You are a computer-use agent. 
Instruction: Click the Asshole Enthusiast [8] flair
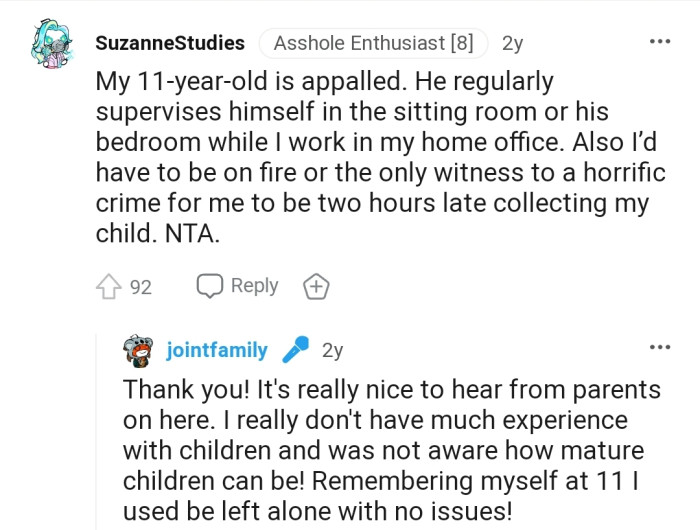pos(373,44)
